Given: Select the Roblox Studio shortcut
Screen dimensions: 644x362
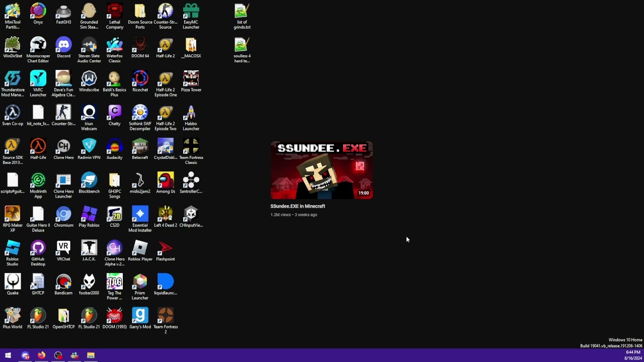Looking at the screenshot, I should [13, 253].
